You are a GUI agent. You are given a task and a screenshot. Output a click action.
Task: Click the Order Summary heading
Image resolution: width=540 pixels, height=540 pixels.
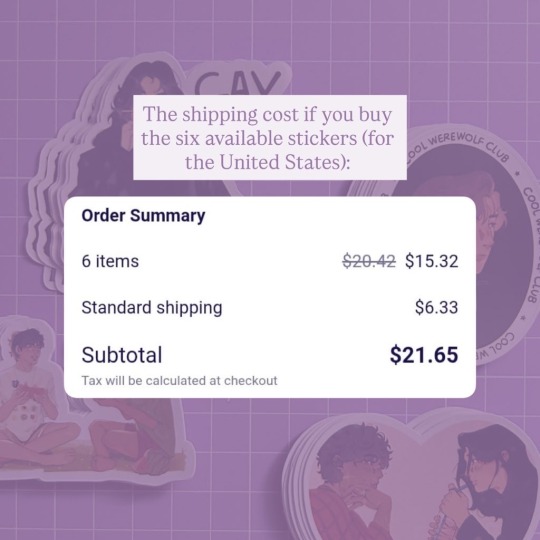[x=143, y=216]
